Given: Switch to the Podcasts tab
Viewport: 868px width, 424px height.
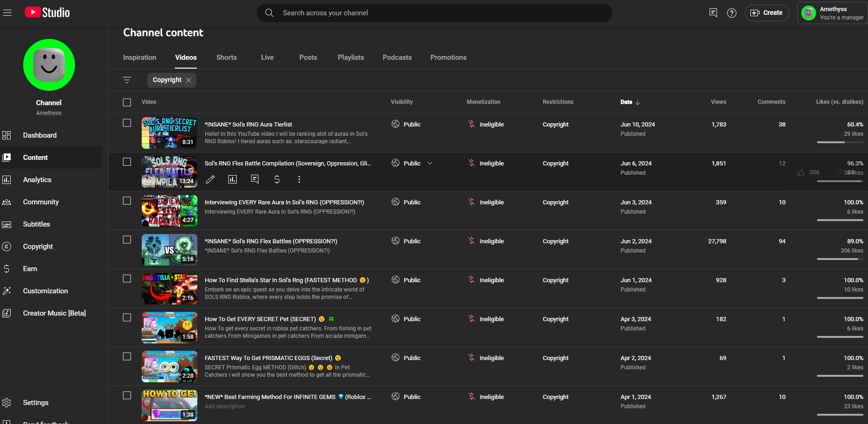Looking at the screenshot, I should [x=397, y=57].
